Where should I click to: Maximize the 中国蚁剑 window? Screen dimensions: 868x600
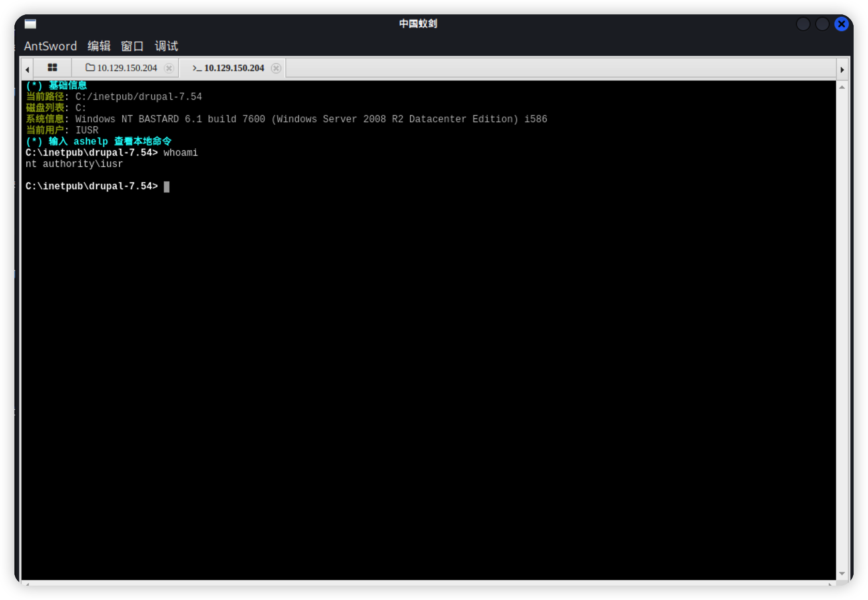pos(822,24)
